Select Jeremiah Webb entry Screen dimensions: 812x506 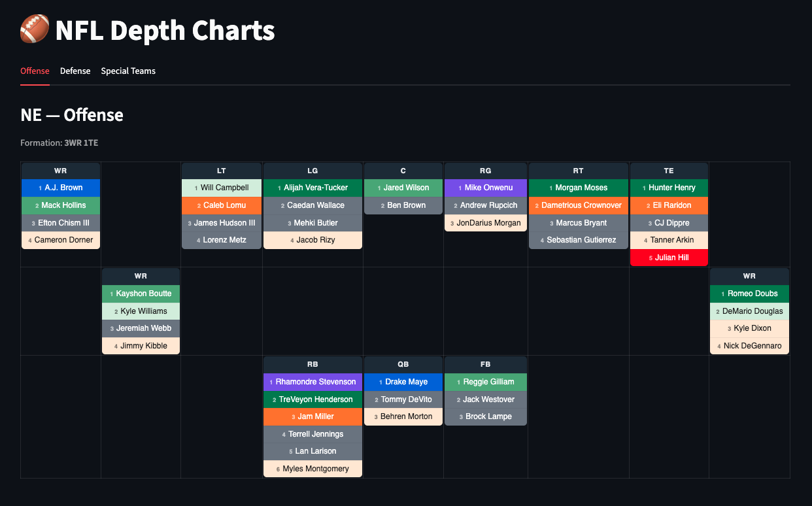pyautogui.click(x=141, y=328)
